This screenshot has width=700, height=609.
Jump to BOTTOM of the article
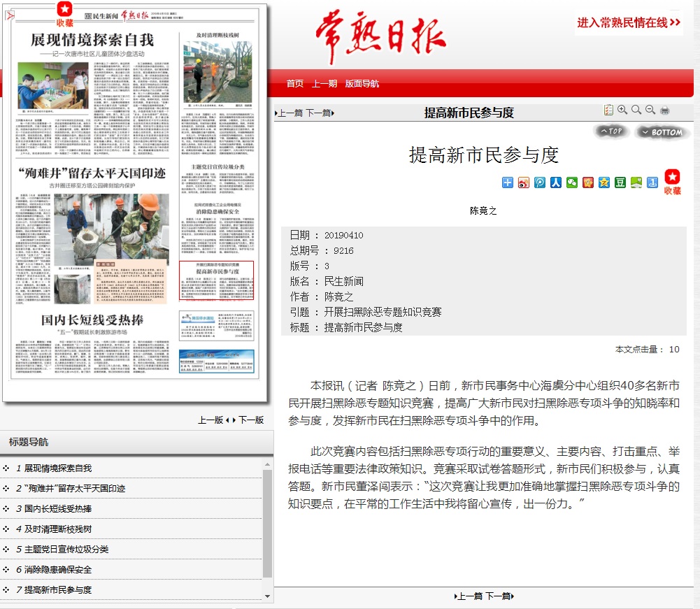tap(662, 132)
